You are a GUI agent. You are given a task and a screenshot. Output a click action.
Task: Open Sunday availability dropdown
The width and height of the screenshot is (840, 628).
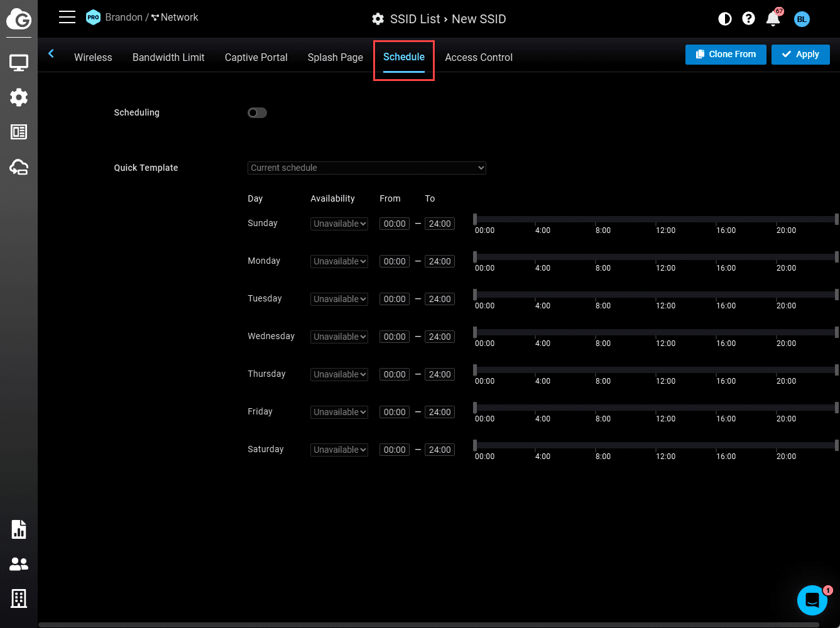(339, 224)
